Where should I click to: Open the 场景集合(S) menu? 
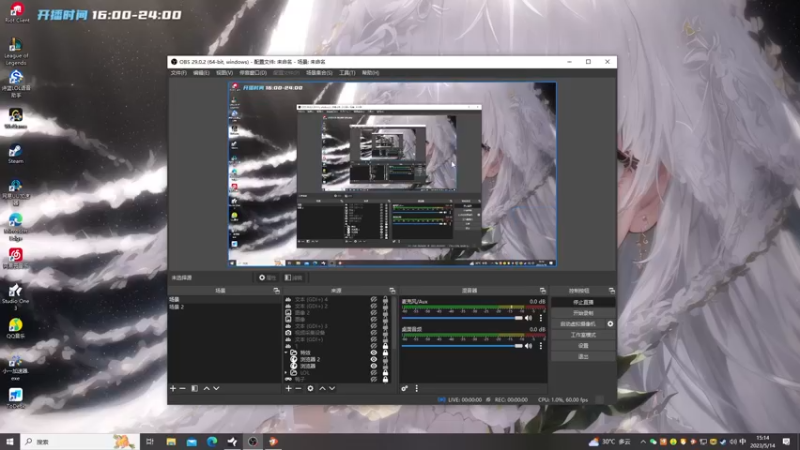coord(319,73)
